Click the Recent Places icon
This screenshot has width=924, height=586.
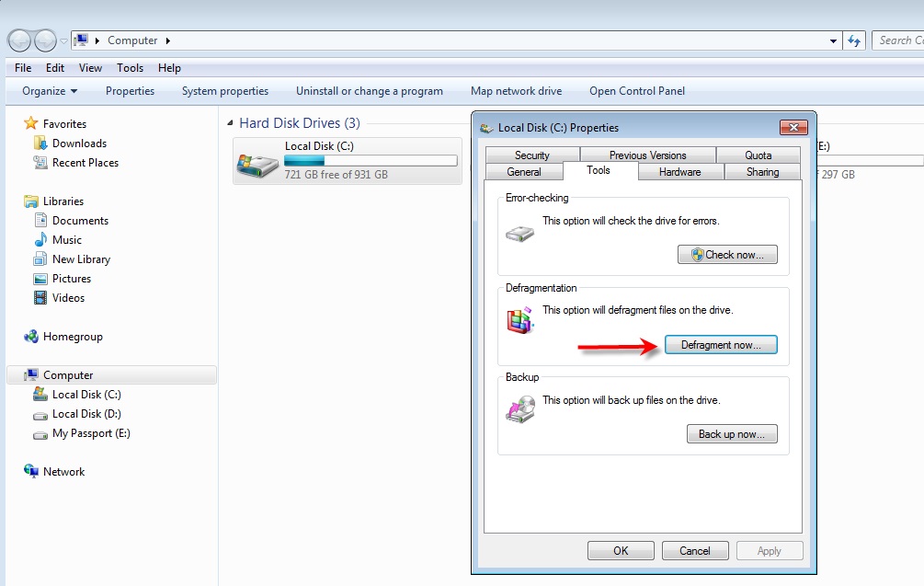[40, 163]
